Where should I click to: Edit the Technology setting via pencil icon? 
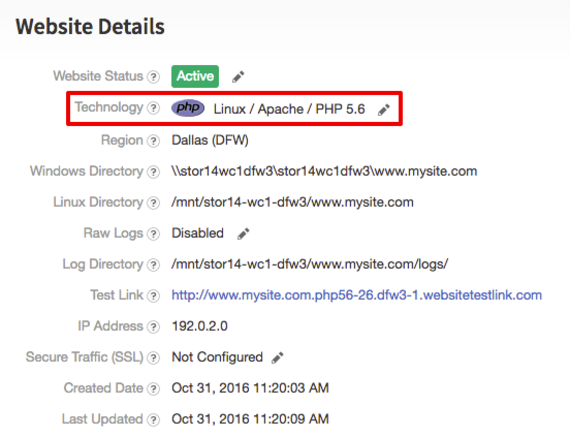pos(384,109)
